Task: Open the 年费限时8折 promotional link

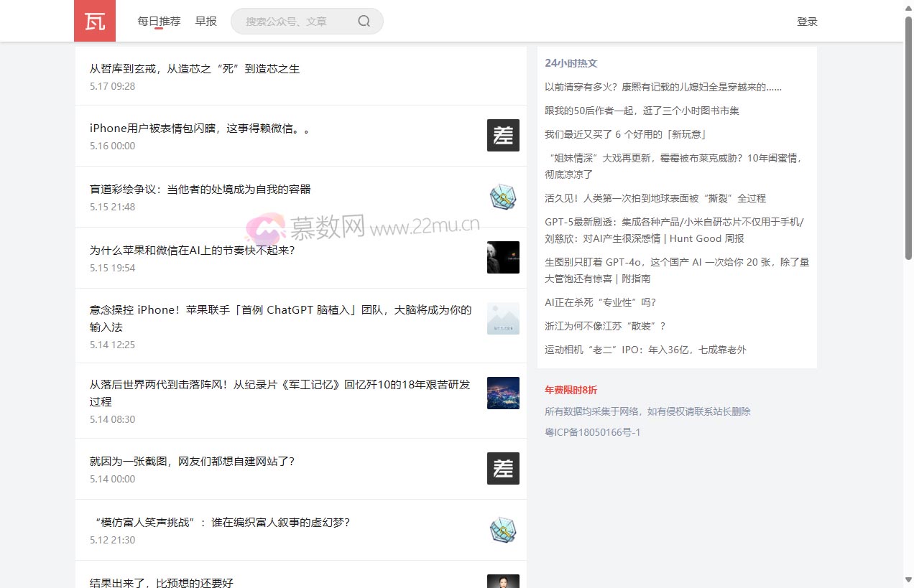Action: [x=571, y=390]
